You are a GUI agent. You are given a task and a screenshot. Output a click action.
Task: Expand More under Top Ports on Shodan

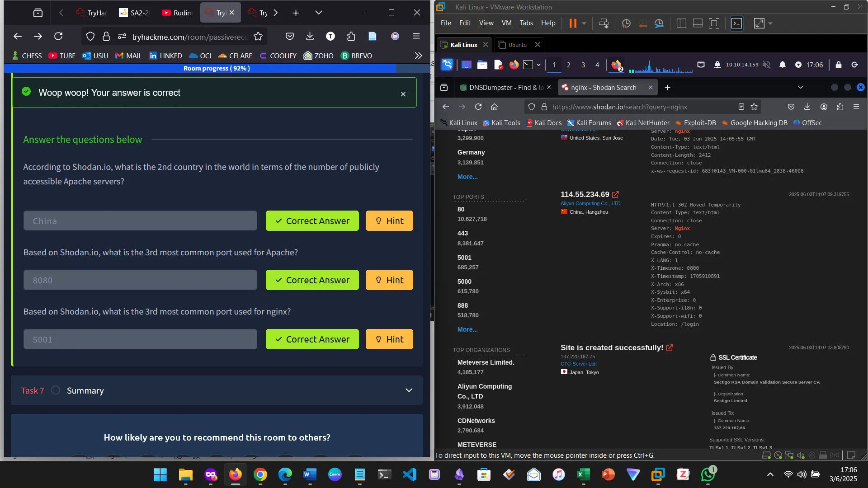point(467,329)
